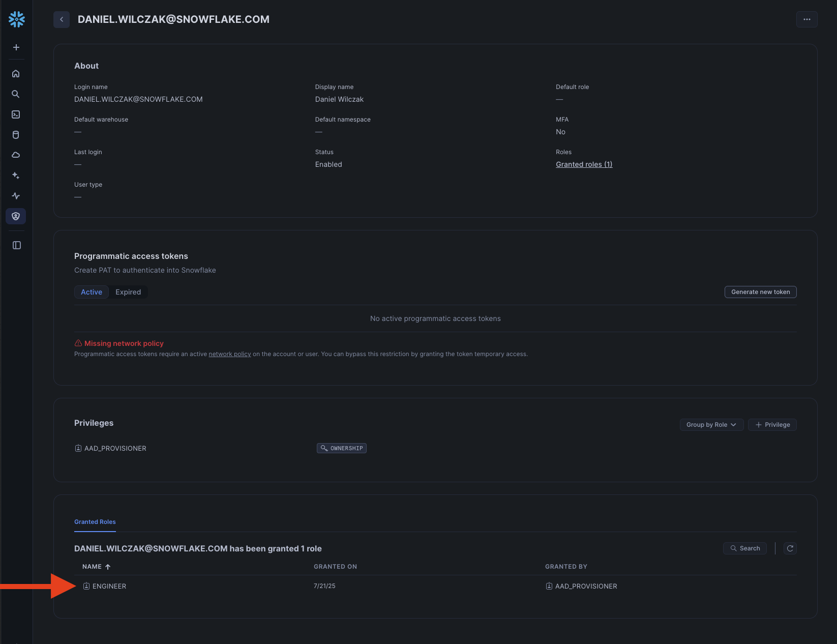The width and height of the screenshot is (837, 644).
Task: Open the three-dot more options menu
Action: coord(806,19)
